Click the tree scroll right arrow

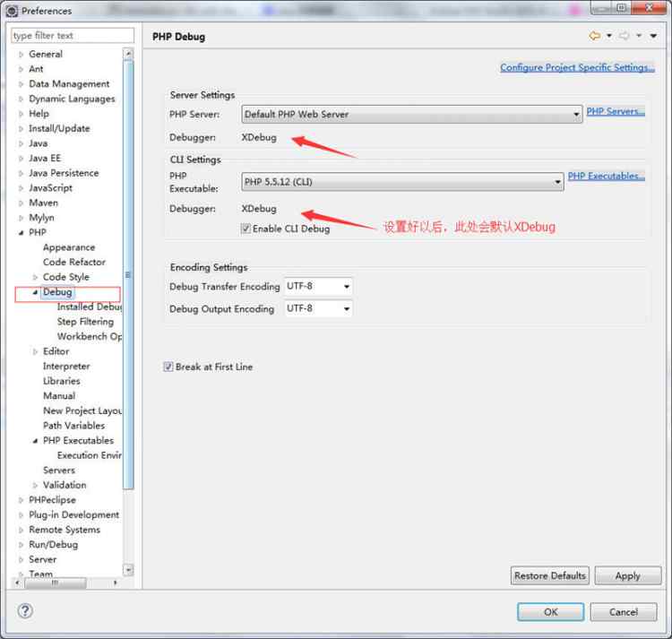point(116,583)
